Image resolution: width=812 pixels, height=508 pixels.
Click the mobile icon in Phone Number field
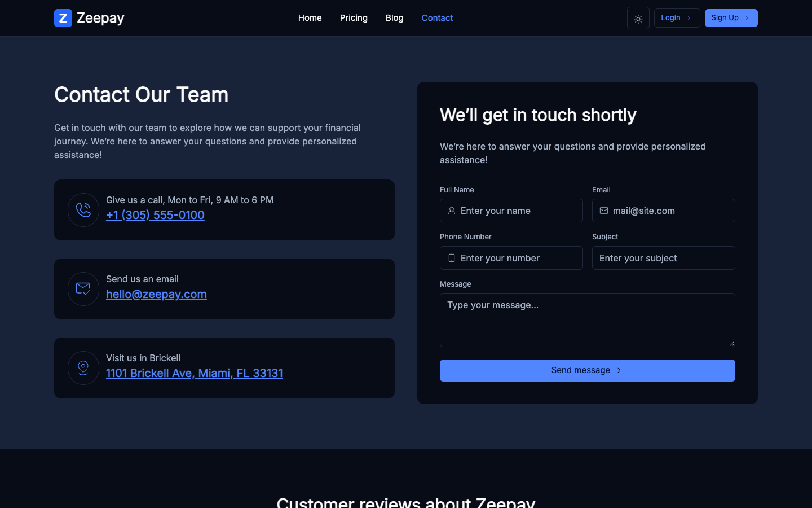452,258
